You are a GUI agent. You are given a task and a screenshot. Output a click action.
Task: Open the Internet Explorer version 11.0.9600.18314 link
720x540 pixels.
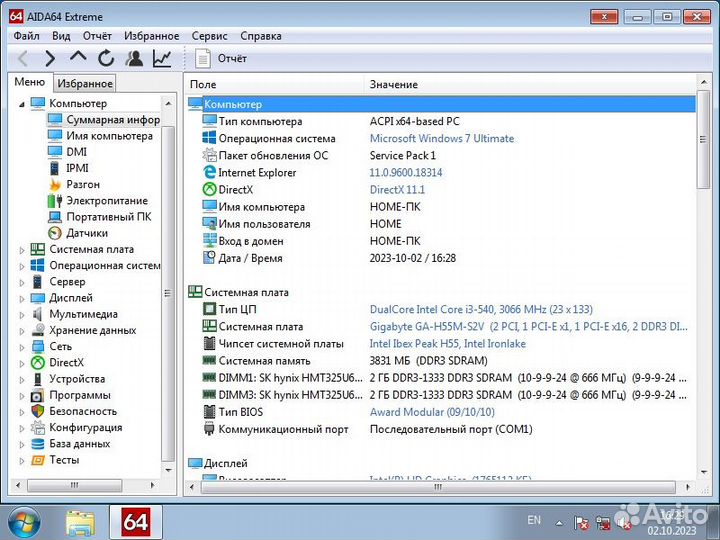pyautogui.click(x=406, y=173)
